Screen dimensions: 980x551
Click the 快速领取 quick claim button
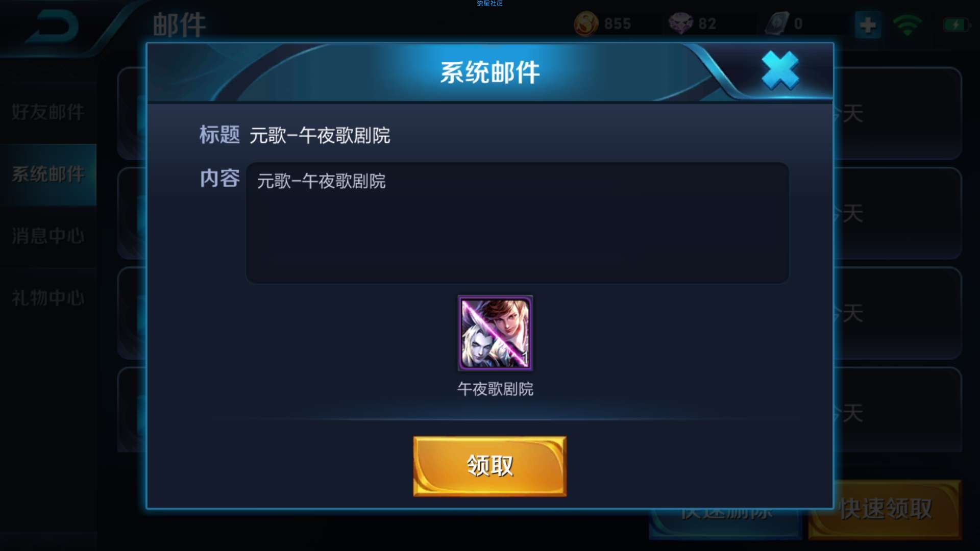pyautogui.click(x=885, y=509)
